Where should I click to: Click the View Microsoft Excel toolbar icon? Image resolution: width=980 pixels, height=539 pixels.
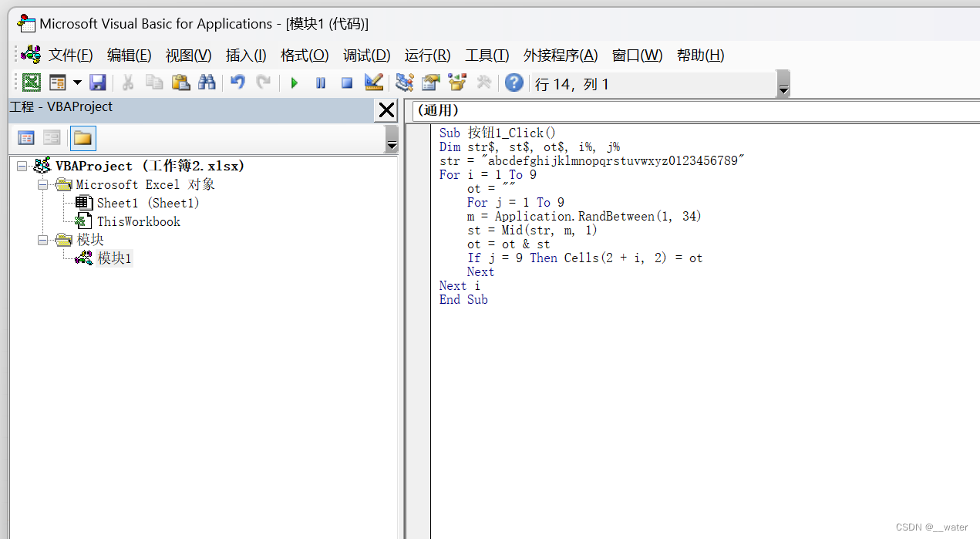32,83
